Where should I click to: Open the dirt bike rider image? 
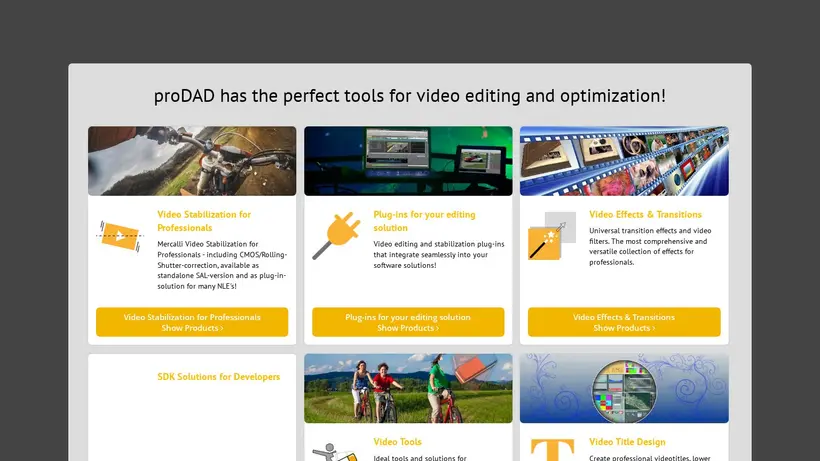pyautogui.click(x=192, y=161)
